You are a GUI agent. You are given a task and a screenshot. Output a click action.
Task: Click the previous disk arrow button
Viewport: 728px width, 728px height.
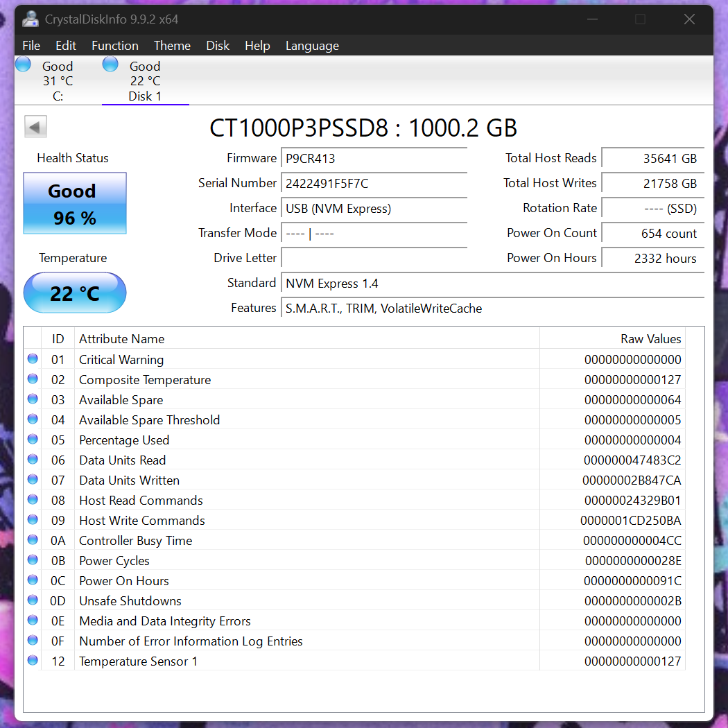click(36, 127)
